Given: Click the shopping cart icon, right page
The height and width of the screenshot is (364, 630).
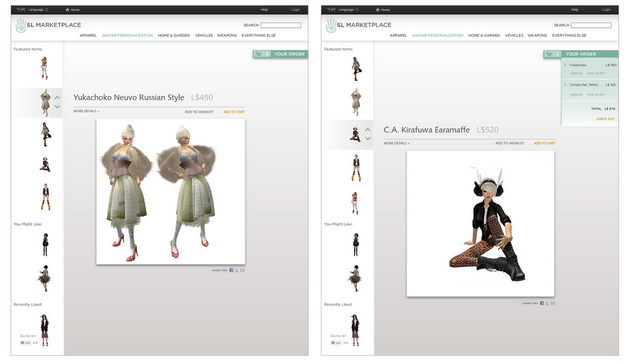Looking at the screenshot, I should [x=549, y=54].
